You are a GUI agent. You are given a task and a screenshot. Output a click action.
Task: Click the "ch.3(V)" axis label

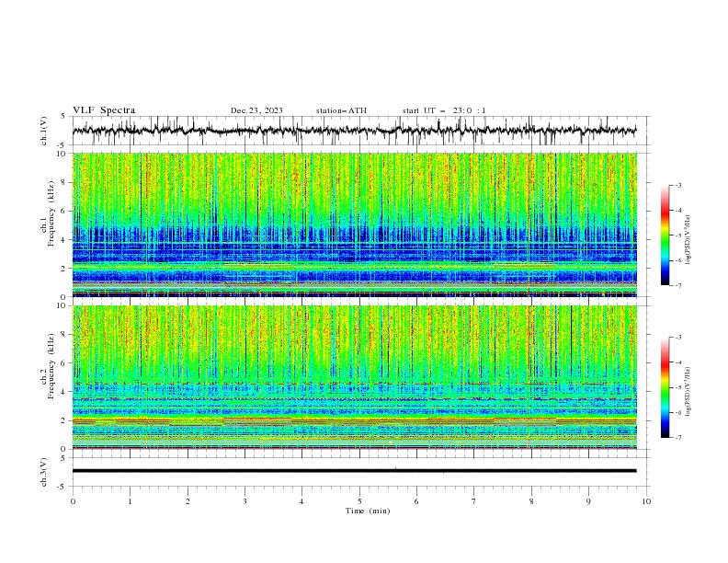[44, 472]
